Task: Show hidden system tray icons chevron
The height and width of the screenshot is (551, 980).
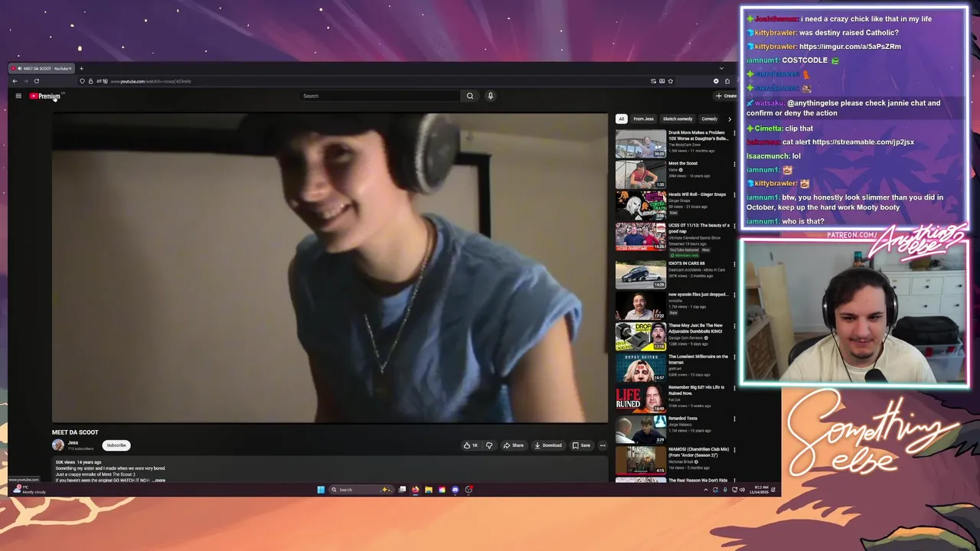Action: point(706,490)
